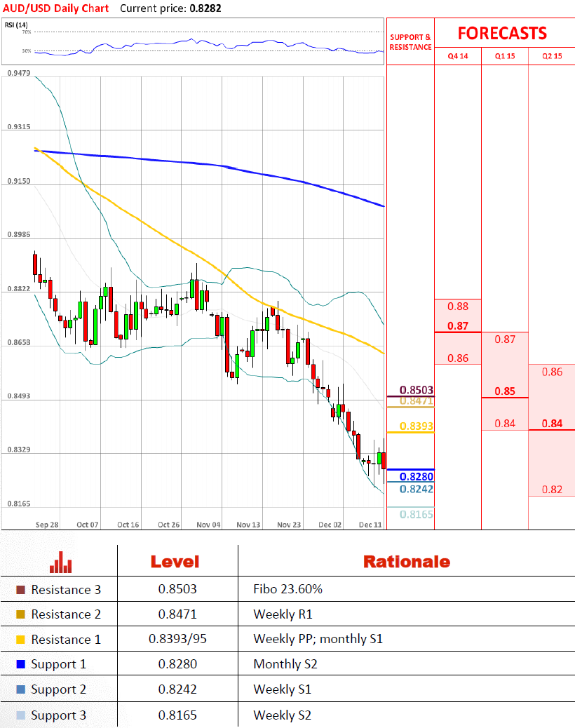
Task: Click the Oct 26 date axis label
Action: click(168, 525)
